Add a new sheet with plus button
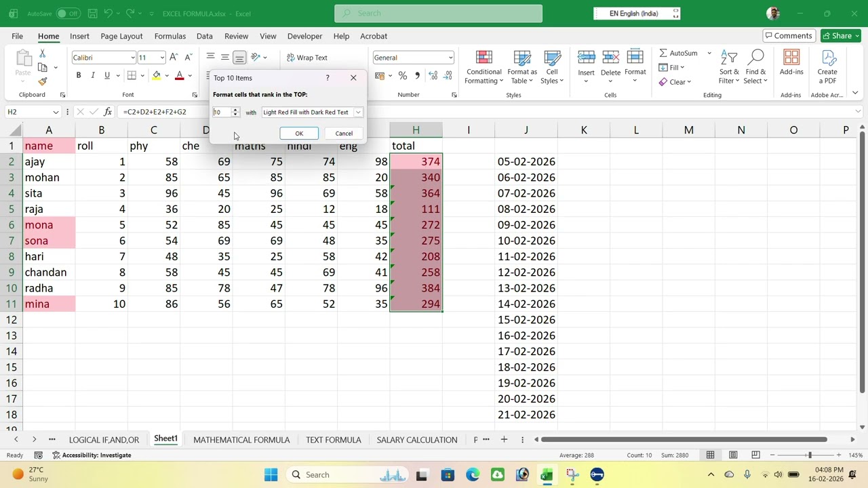The image size is (868, 488). coord(504,440)
